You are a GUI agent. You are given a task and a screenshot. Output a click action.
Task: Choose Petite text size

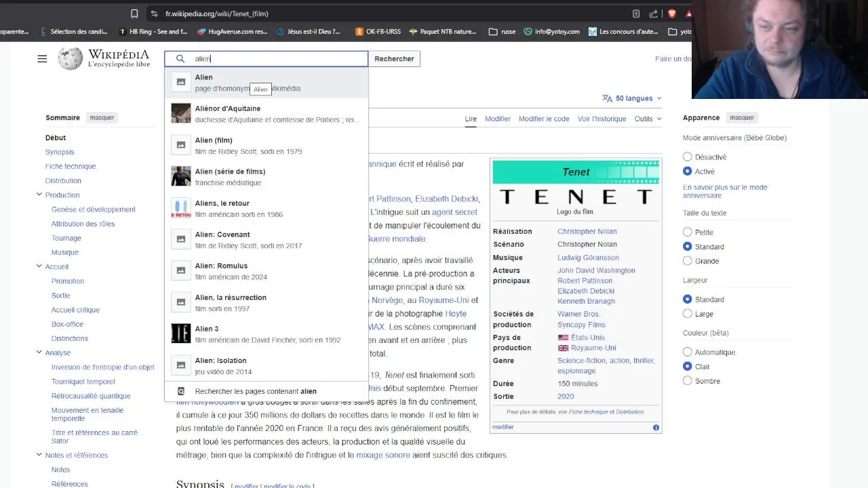[688, 232]
